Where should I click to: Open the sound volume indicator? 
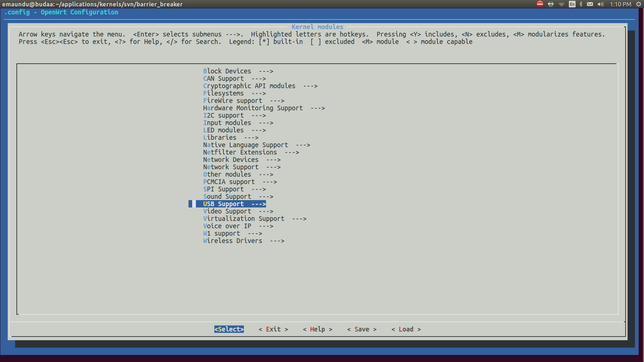click(600, 4)
